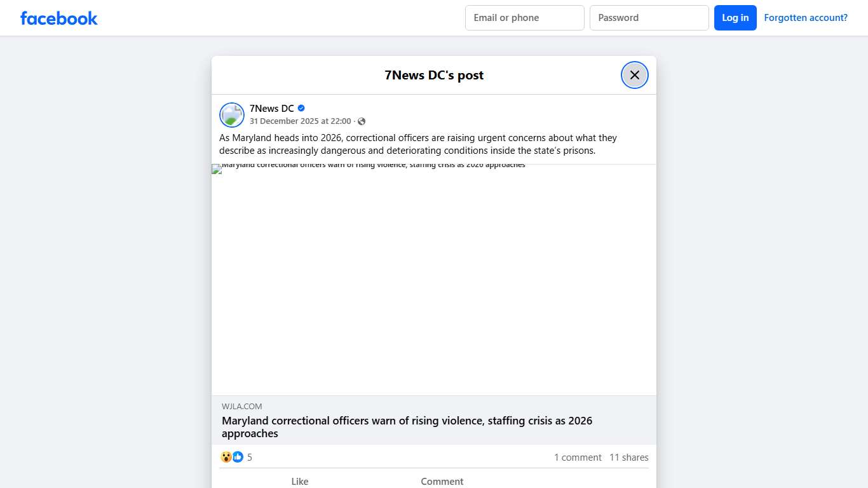Click into the Password field
The image size is (868, 488).
point(649,18)
